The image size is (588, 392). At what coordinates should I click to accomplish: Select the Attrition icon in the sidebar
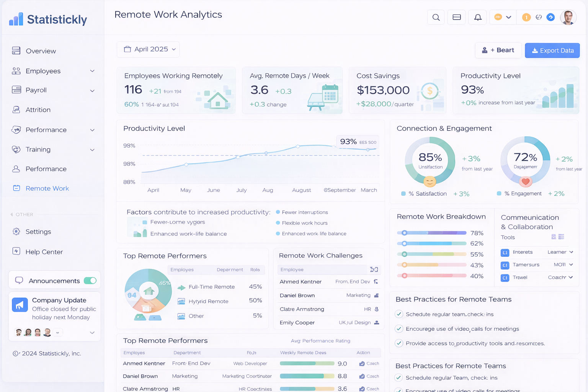coord(16,109)
